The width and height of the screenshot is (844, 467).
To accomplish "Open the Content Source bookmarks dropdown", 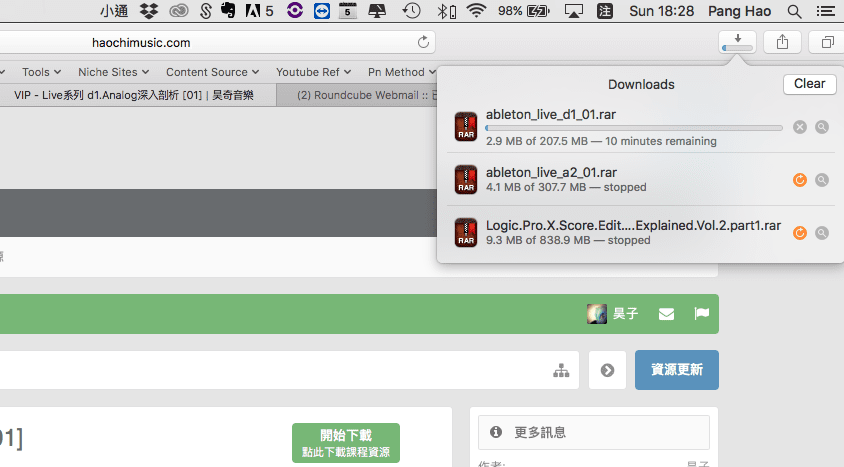I will [212, 72].
